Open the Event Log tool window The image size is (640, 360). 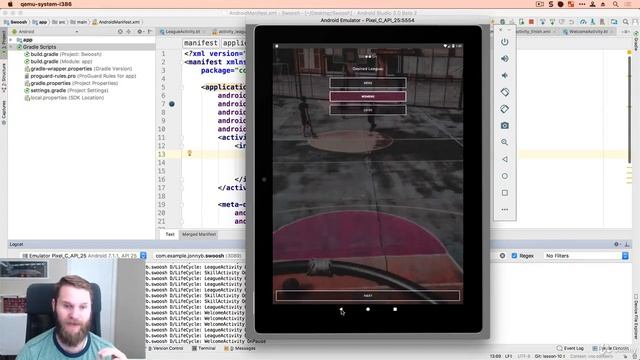coord(570,348)
